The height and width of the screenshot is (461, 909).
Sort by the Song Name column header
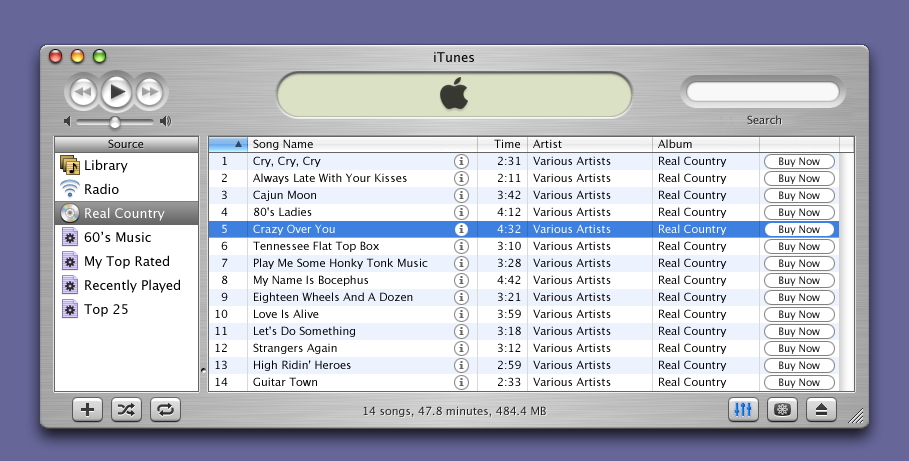[x=362, y=144]
